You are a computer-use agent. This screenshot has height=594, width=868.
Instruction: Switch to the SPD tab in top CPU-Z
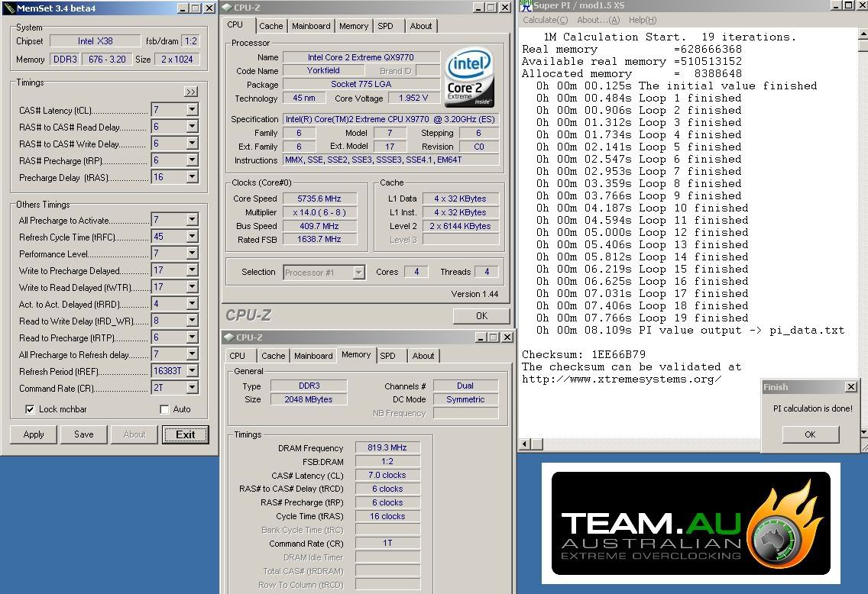click(x=385, y=26)
